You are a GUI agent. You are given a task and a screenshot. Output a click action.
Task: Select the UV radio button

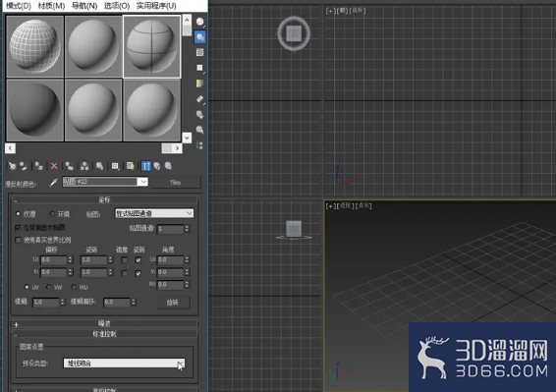click(27, 287)
